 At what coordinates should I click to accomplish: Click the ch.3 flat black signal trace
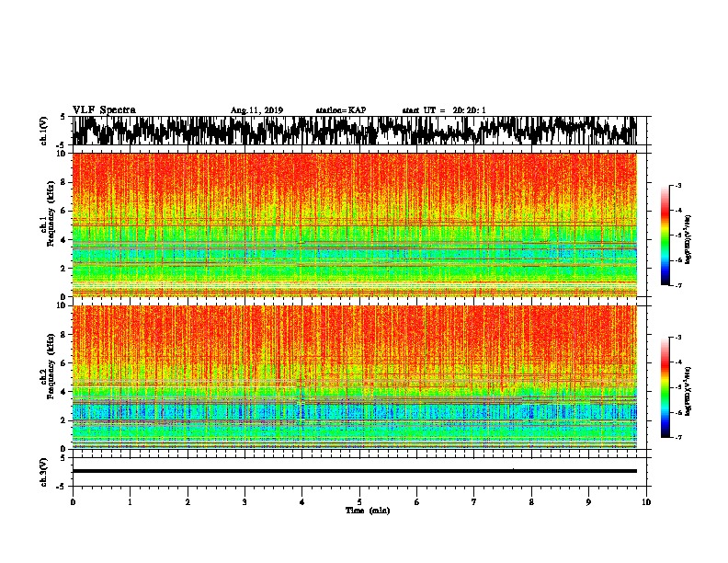pos(355,471)
